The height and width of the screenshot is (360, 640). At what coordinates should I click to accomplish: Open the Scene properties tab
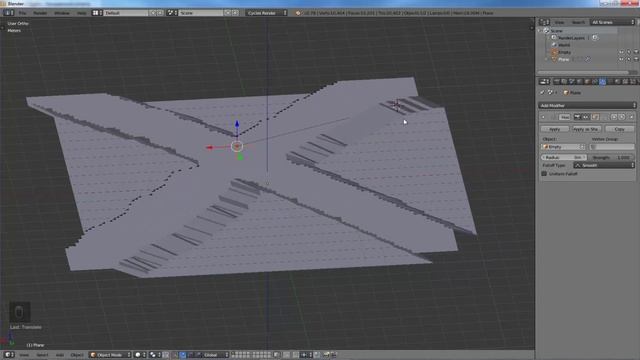pos(572,82)
